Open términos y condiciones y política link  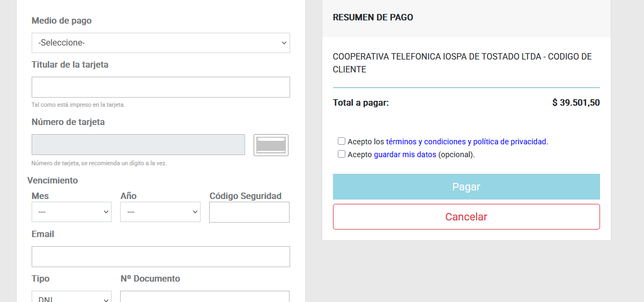click(466, 142)
